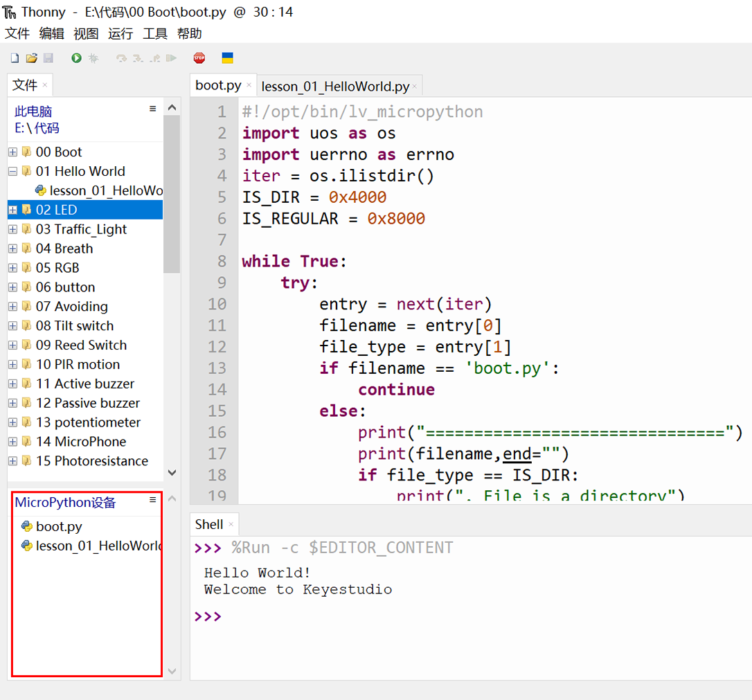The height and width of the screenshot is (700, 752).
Task: Open the 工具 (Tools) menu
Action: point(155,33)
